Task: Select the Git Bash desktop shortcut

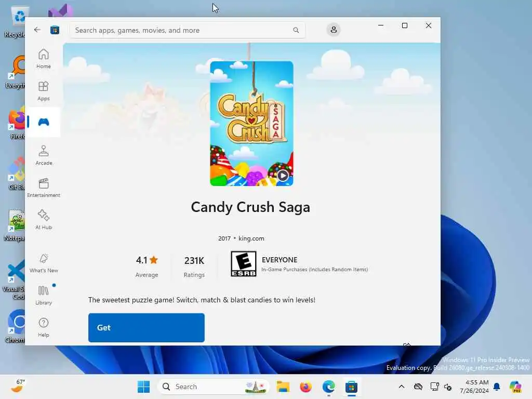Action: pyautogui.click(x=16, y=174)
